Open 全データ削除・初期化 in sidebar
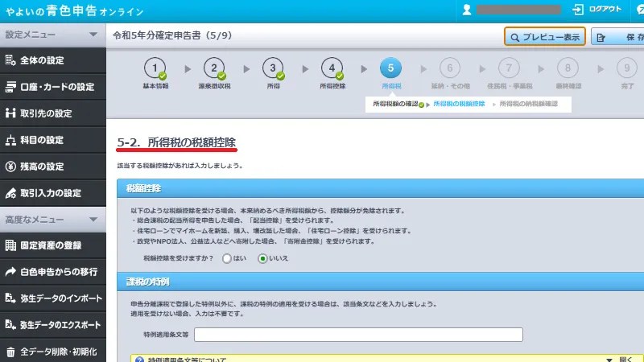644x362 pixels. pyautogui.click(x=53, y=352)
